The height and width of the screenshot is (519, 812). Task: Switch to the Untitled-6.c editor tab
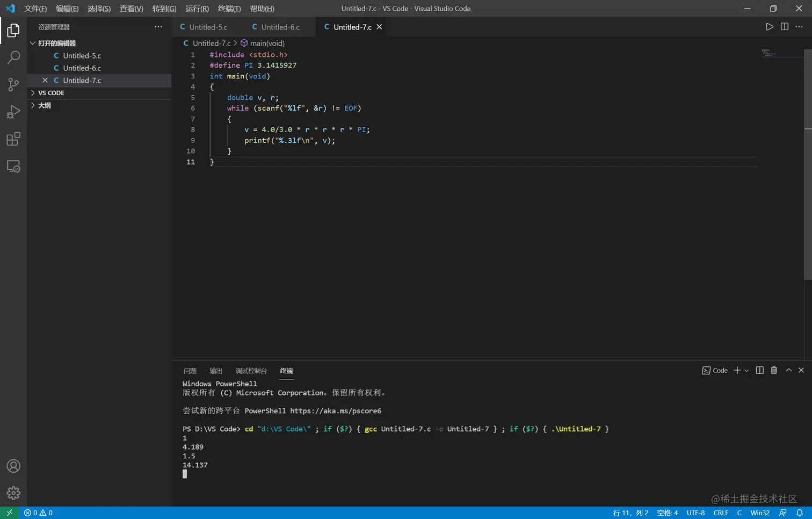280,27
